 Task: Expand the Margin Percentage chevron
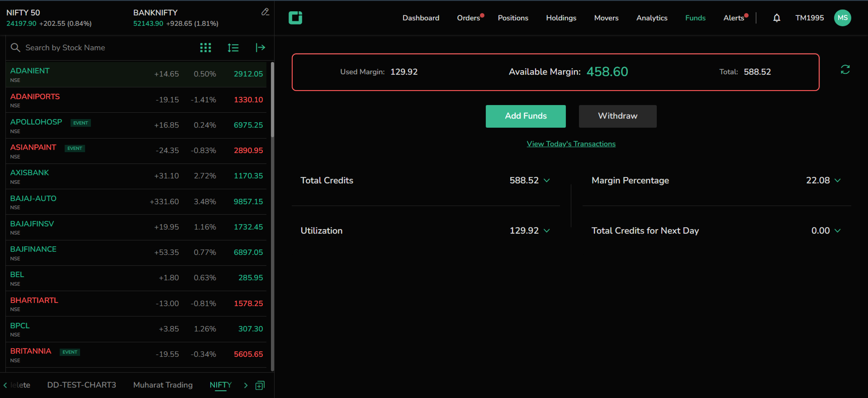pyautogui.click(x=837, y=180)
